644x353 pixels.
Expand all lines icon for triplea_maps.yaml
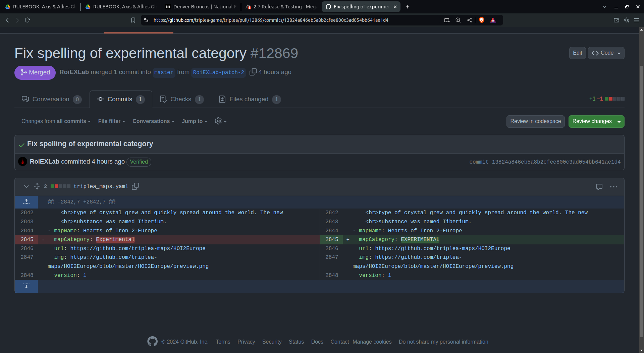(37, 186)
